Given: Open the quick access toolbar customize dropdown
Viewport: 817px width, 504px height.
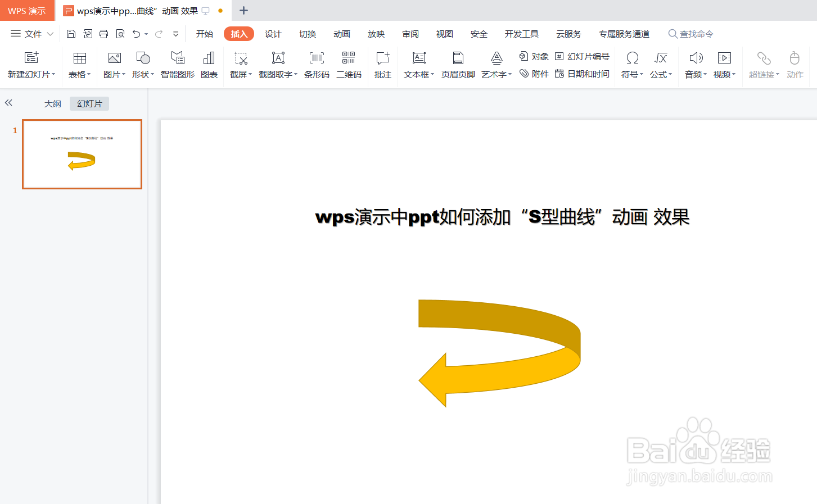Looking at the screenshot, I should pyautogui.click(x=176, y=34).
